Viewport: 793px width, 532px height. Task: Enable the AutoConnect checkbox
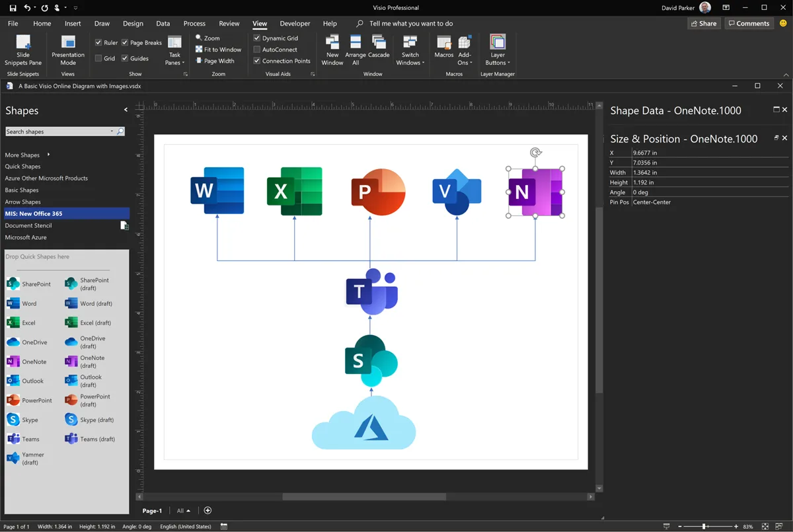coord(257,49)
